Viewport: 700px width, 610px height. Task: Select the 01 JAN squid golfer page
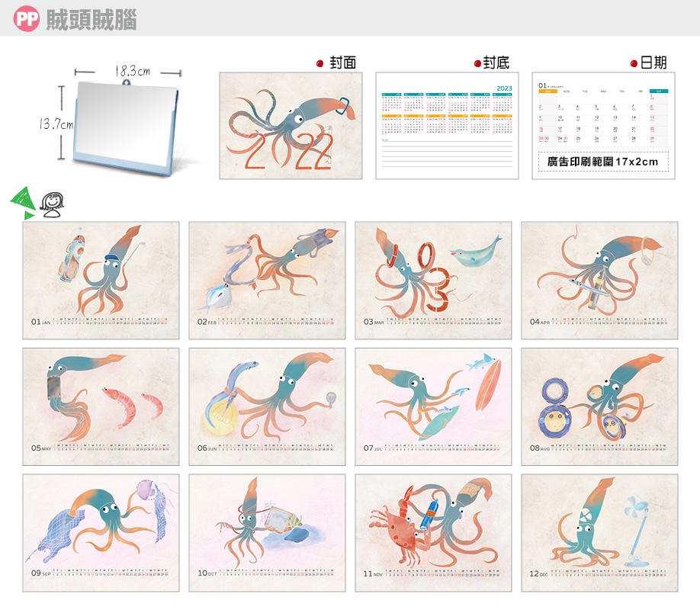(x=101, y=280)
